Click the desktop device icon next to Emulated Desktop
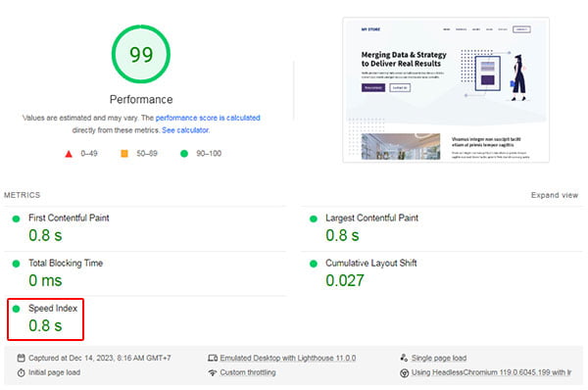Image resolution: width=588 pixels, height=390 pixels. [x=213, y=358]
